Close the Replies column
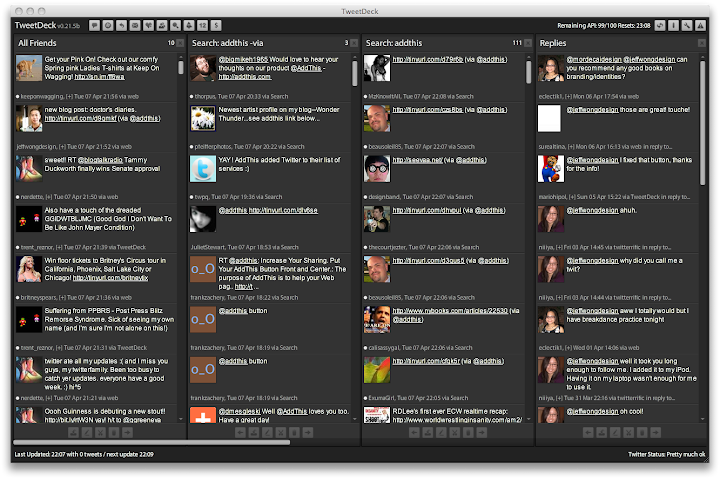720x479 pixels. [x=702, y=43]
